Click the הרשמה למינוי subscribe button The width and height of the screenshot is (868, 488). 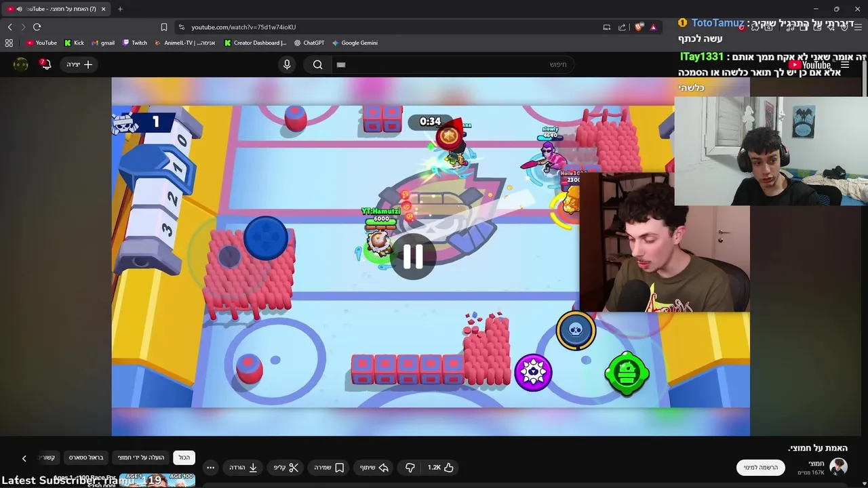tap(760, 467)
